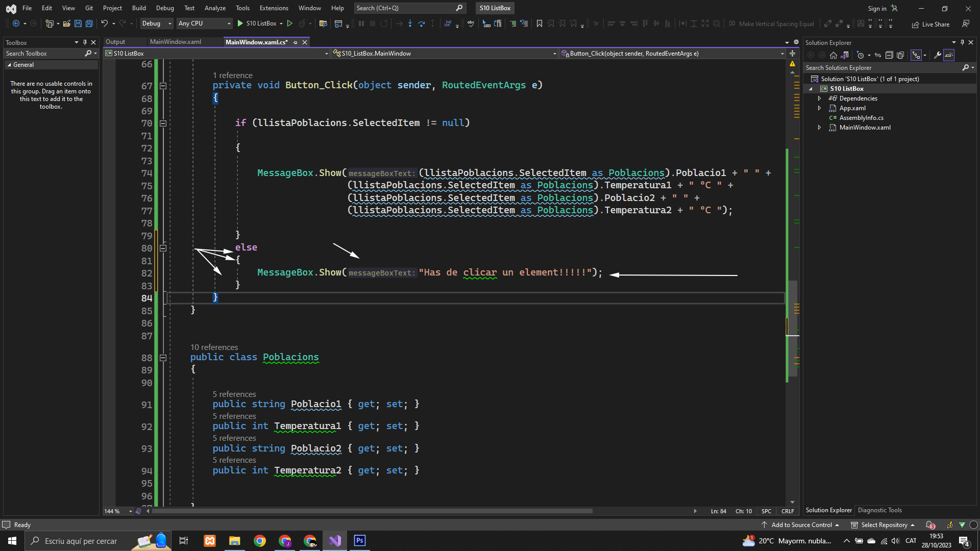Viewport: 980px width, 551px height.
Task: Open the Any CPU platform dropdown
Action: pyautogui.click(x=204, y=23)
